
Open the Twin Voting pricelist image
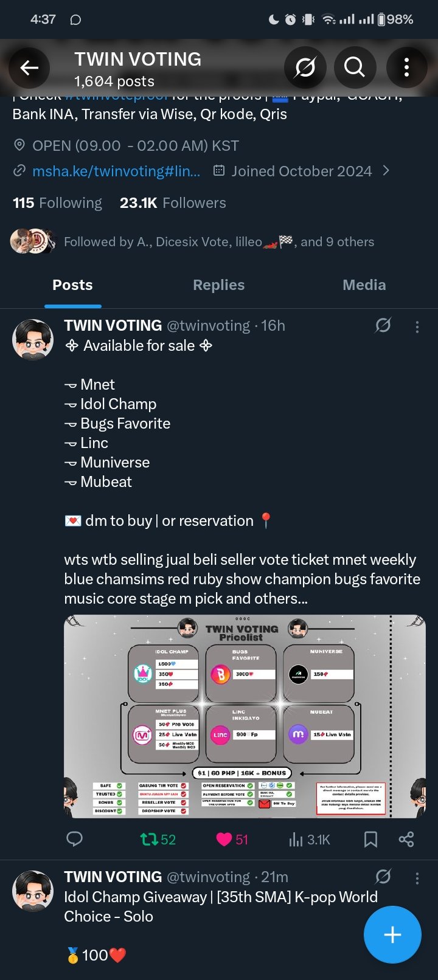[x=245, y=716]
